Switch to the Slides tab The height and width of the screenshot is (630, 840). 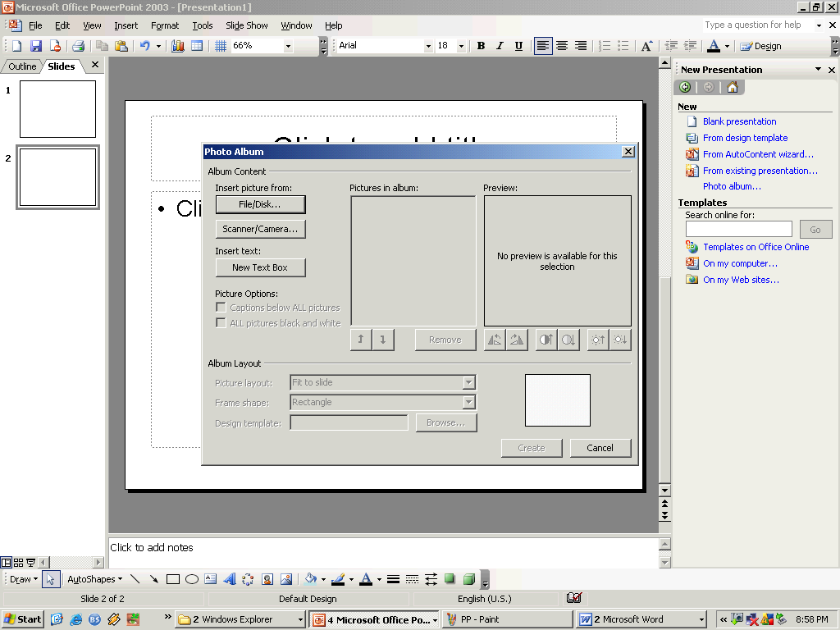[x=62, y=66]
